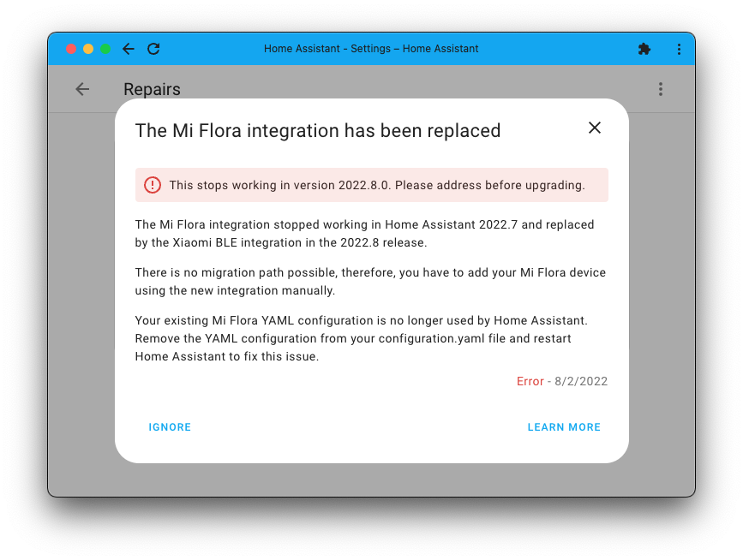Click the green zoom traffic light
Image resolution: width=743 pixels, height=560 pixels.
tap(105, 49)
